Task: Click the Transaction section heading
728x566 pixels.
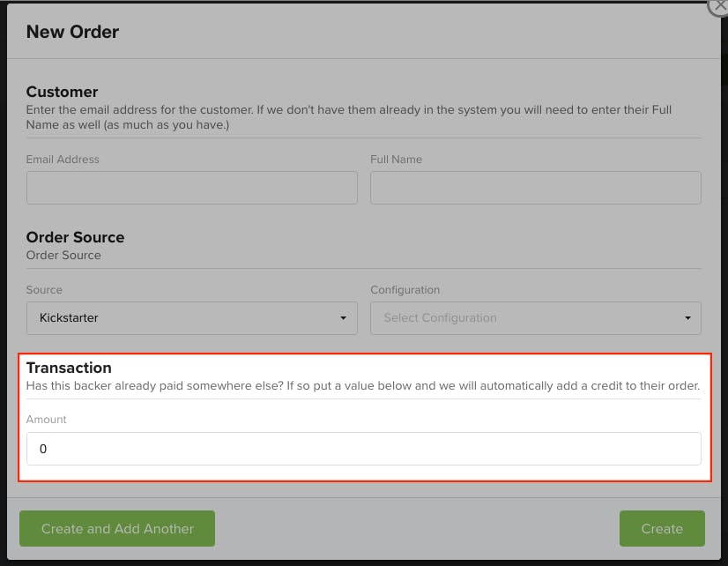Action: (x=69, y=368)
